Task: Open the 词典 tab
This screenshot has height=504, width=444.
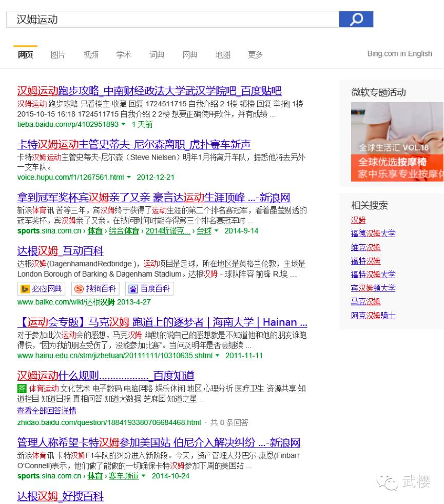Action: coord(157,54)
